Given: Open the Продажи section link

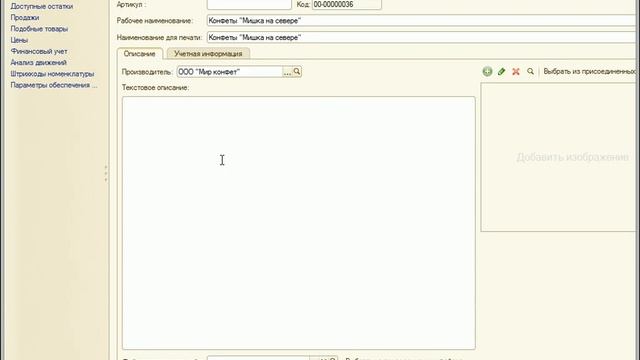Looking at the screenshot, I should pyautogui.click(x=25, y=18).
